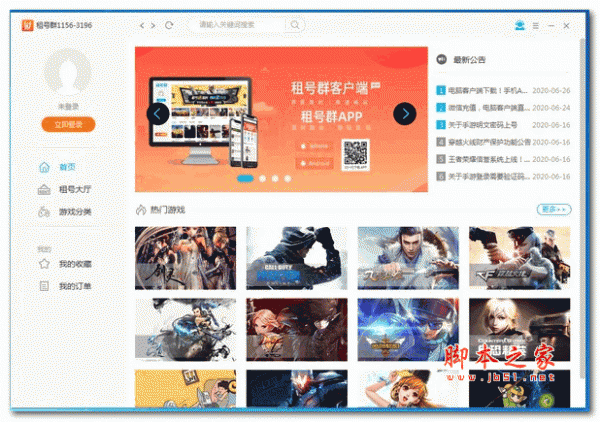Open the Call of Duty game thumbnail
The height and width of the screenshot is (422, 600).
(x=297, y=258)
